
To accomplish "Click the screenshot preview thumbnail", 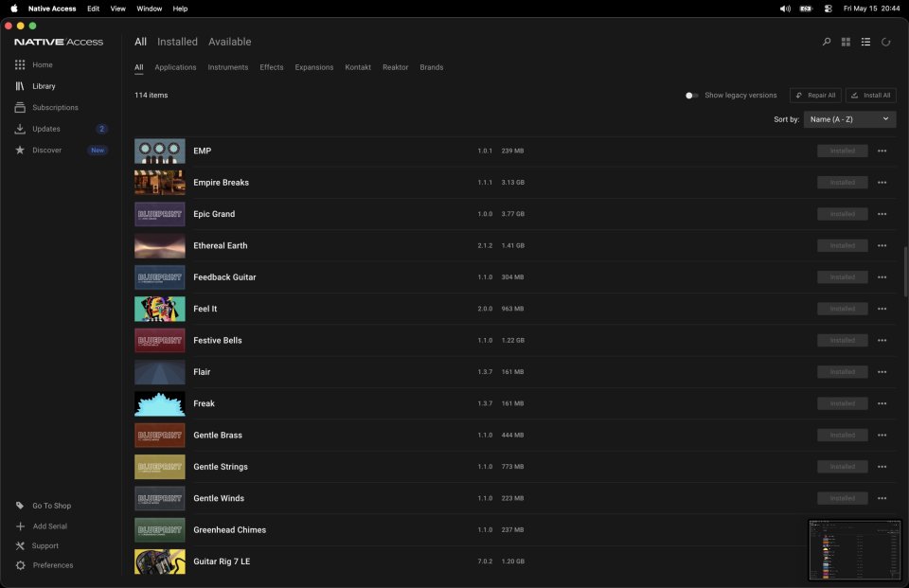I will tap(855, 550).
